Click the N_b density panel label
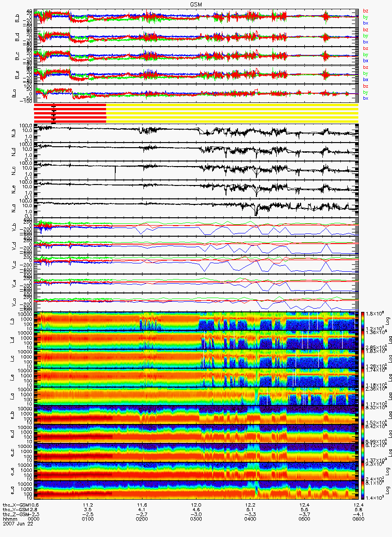This screenshot has height=537, width=392. pyautogui.click(x=14, y=133)
